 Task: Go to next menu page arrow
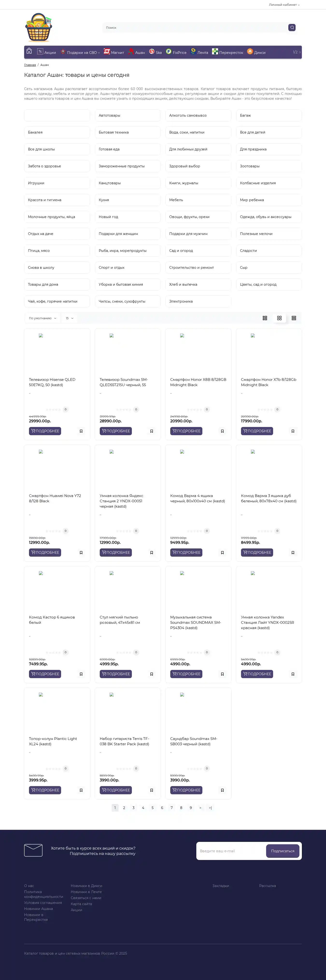click(300, 52)
